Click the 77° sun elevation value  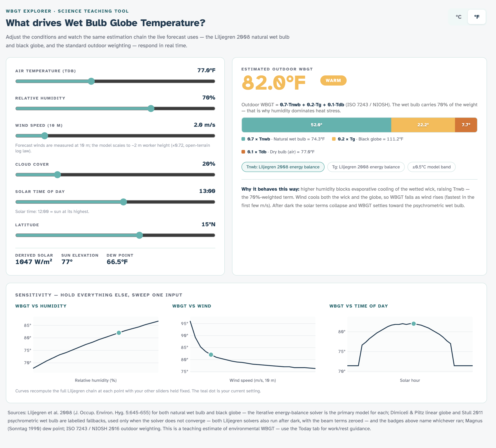click(67, 262)
